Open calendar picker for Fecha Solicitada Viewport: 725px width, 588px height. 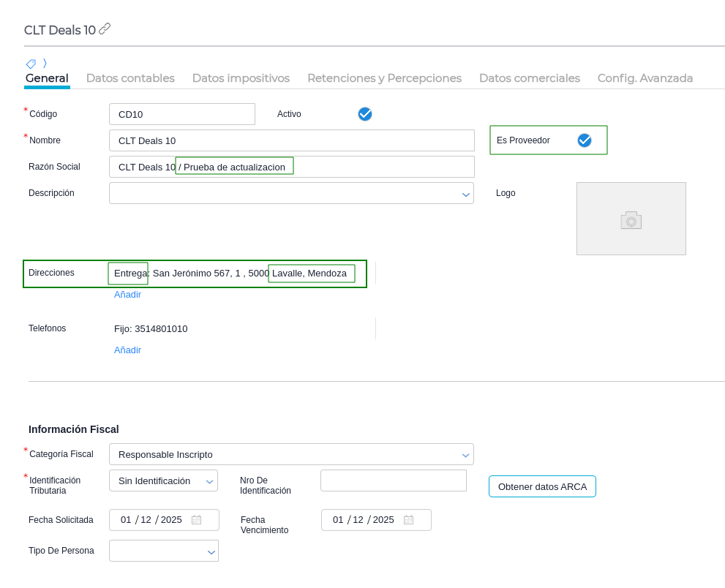tap(196, 520)
